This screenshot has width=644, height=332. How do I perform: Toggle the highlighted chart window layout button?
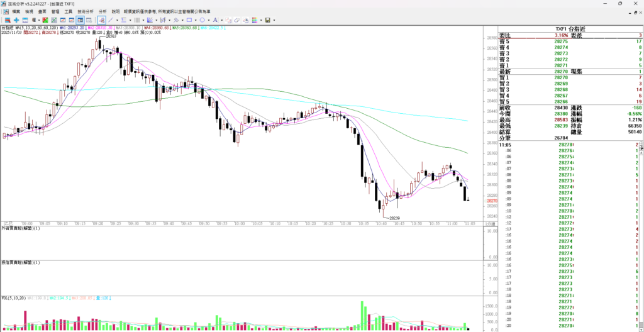coord(80,20)
